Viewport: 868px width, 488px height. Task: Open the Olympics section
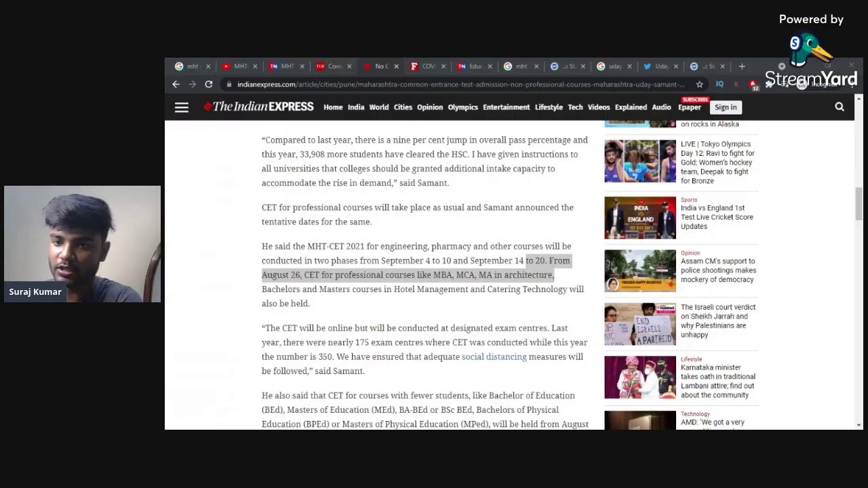(463, 107)
